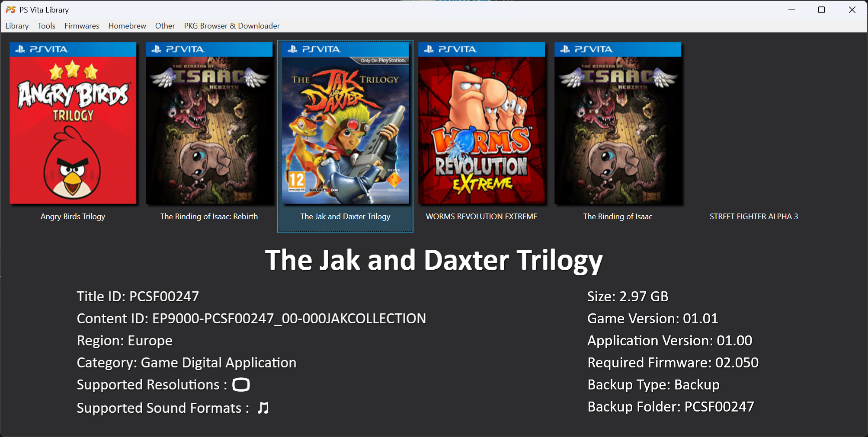Click the WORMS REVOLUTION EXTREME caption

pos(482,217)
